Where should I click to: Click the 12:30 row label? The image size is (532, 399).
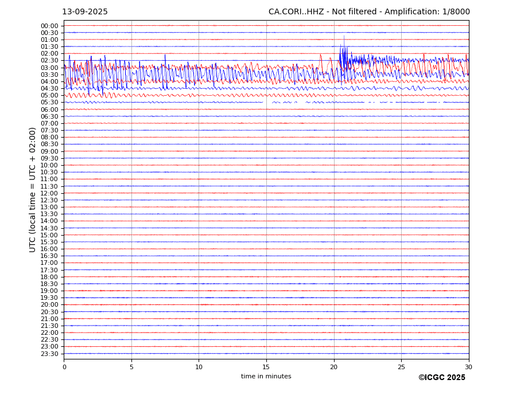pos(49,200)
